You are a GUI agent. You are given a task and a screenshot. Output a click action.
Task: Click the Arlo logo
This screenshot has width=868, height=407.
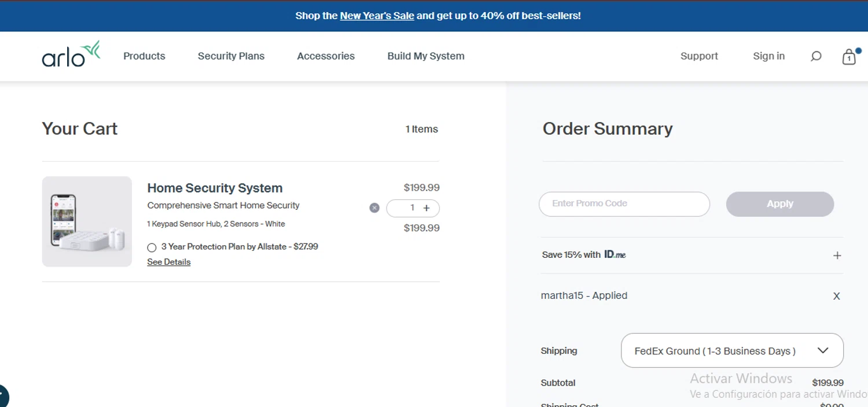click(x=71, y=54)
